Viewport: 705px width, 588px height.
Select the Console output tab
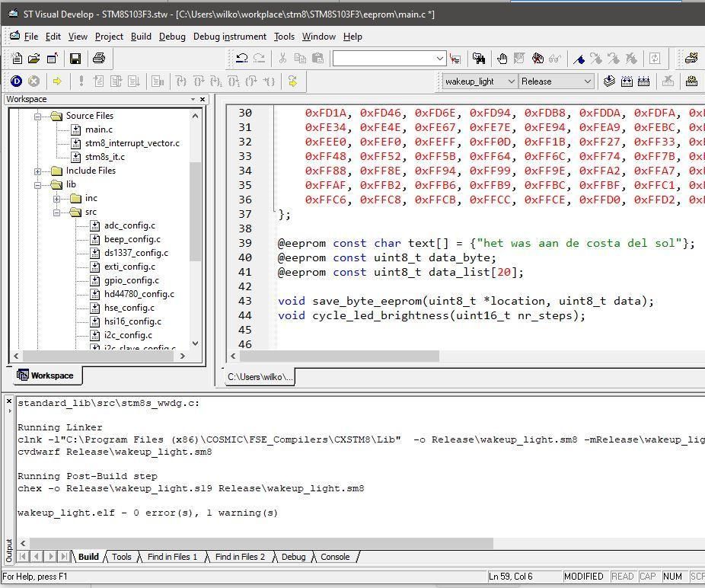tap(335, 557)
